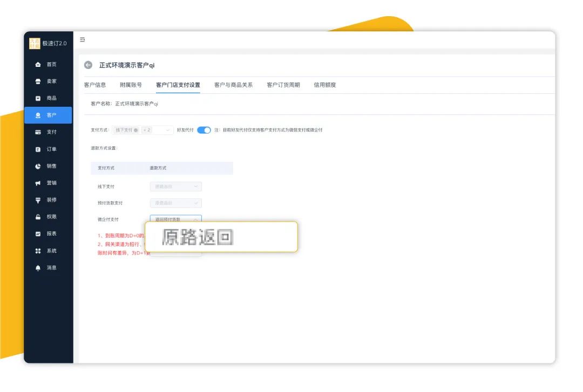The width and height of the screenshot is (583, 392).
Task: Click the 好友代付 note text starting 注：
Action: [268, 130]
